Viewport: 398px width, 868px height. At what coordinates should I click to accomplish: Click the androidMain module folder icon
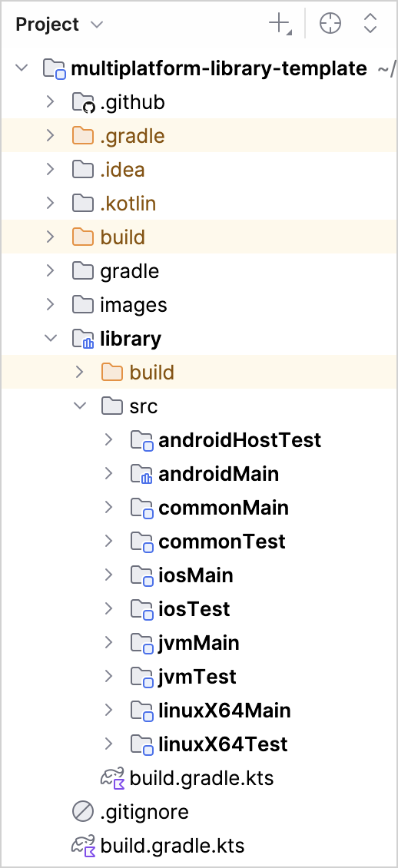(x=141, y=475)
